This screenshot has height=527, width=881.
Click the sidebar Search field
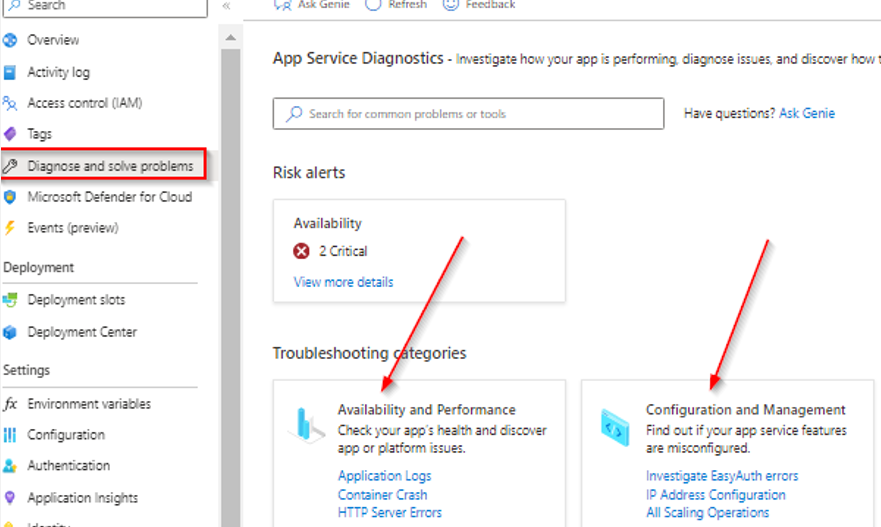pyautogui.click(x=105, y=7)
